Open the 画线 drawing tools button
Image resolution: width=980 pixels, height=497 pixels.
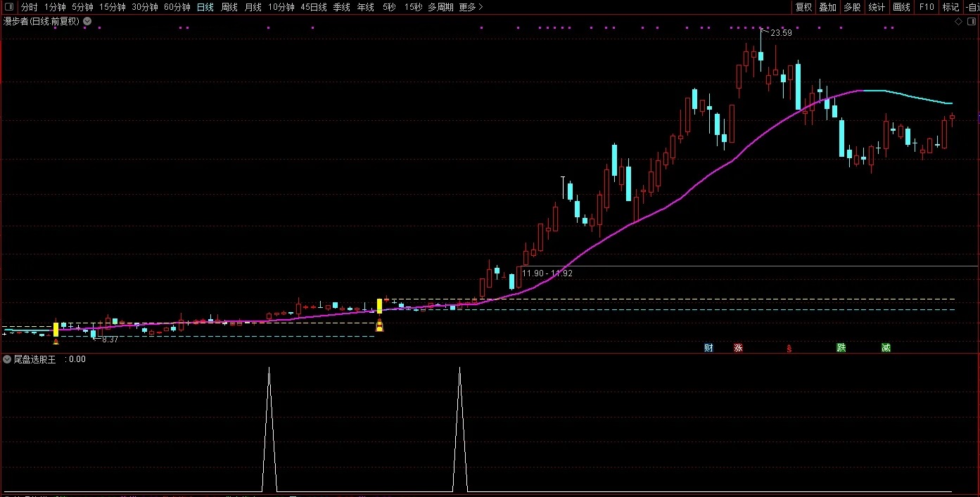click(901, 7)
